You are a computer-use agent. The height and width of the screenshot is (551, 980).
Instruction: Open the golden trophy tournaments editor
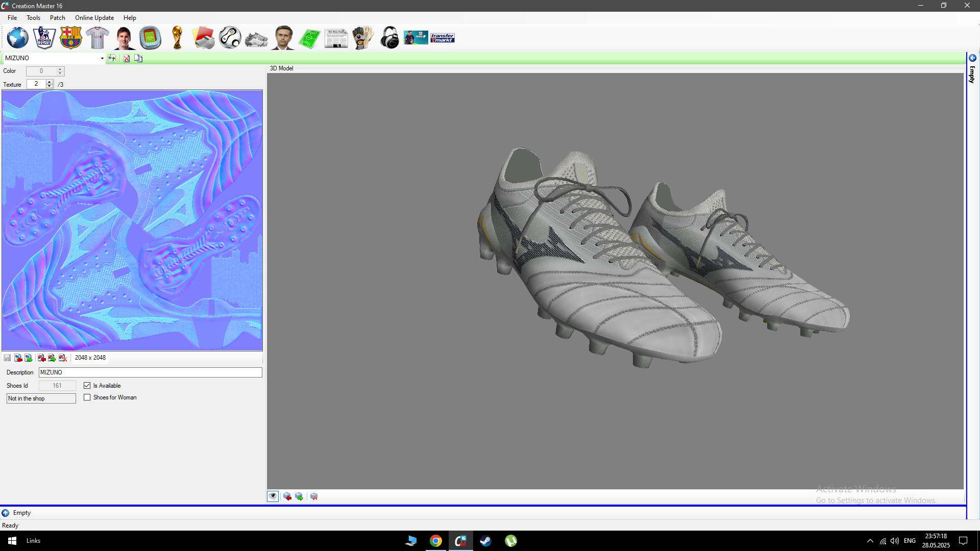(x=177, y=38)
